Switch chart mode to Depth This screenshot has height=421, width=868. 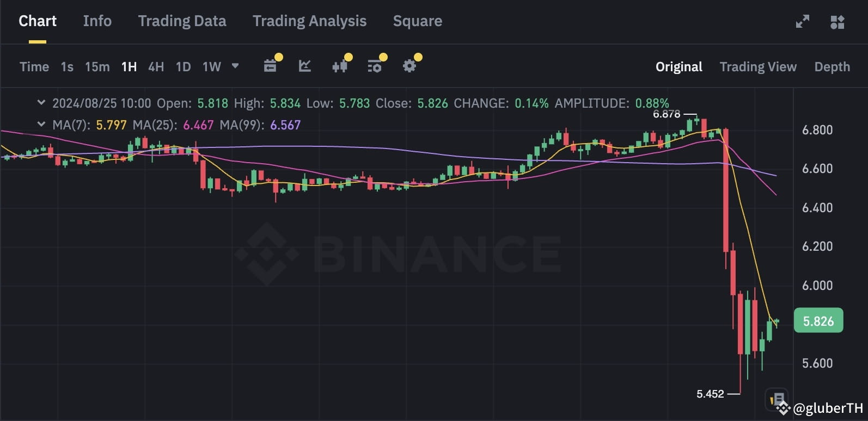[832, 67]
